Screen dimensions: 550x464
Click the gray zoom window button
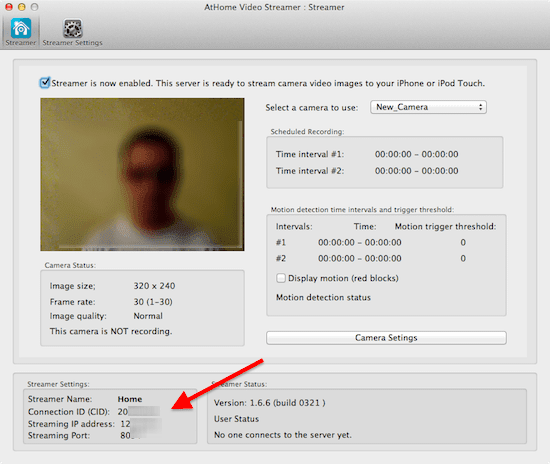(34, 7)
